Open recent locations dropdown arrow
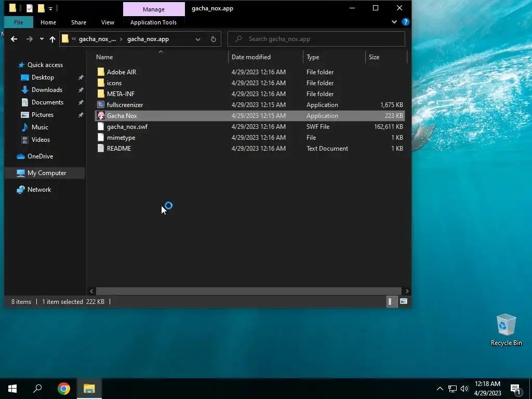Screen dimensions: 532x399 tap(42, 39)
